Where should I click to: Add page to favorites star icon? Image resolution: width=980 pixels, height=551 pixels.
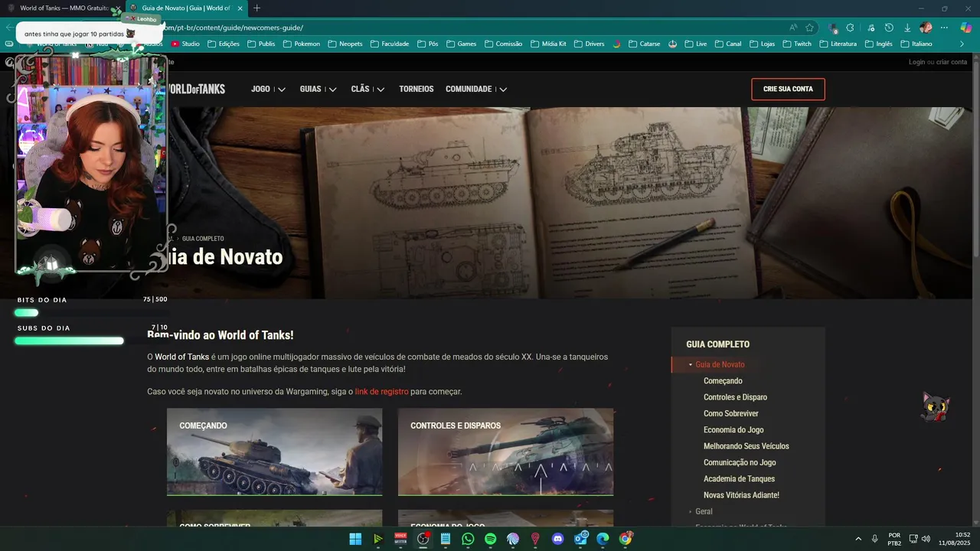pos(809,28)
